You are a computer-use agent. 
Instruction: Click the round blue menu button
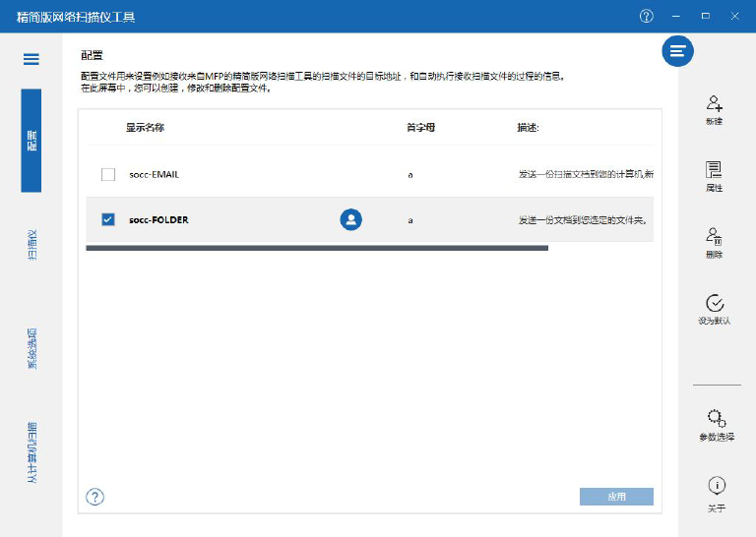[677, 51]
